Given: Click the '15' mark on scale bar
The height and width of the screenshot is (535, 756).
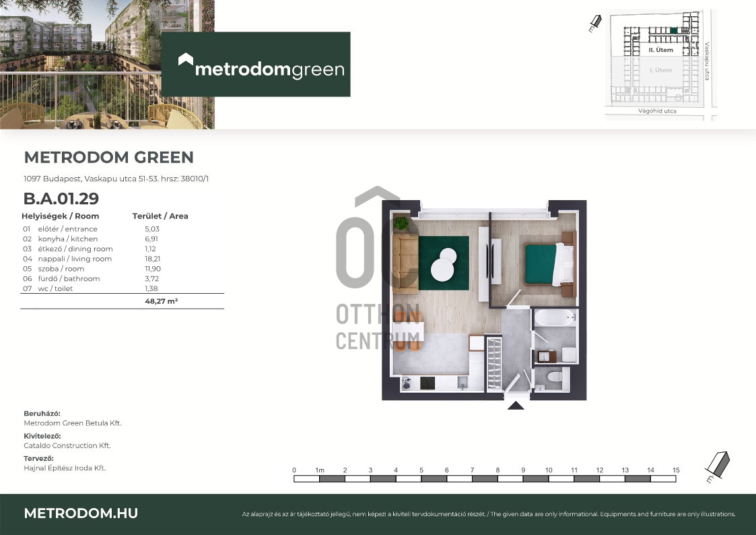Looking at the screenshot, I should click(x=676, y=470).
